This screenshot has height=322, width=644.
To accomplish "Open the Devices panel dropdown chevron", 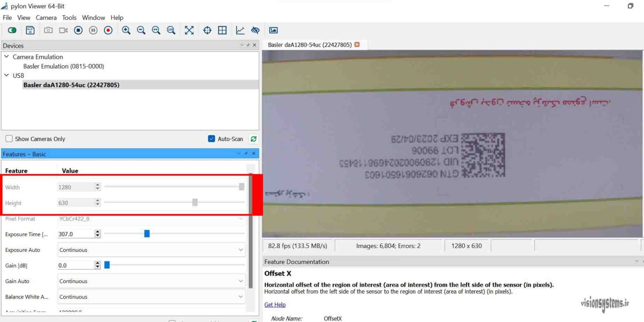I will (242, 45).
